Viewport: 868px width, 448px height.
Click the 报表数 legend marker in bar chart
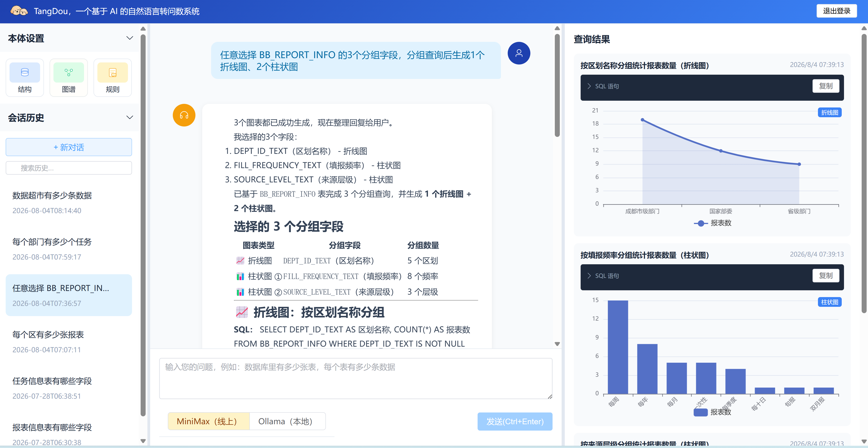pyautogui.click(x=700, y=412)
